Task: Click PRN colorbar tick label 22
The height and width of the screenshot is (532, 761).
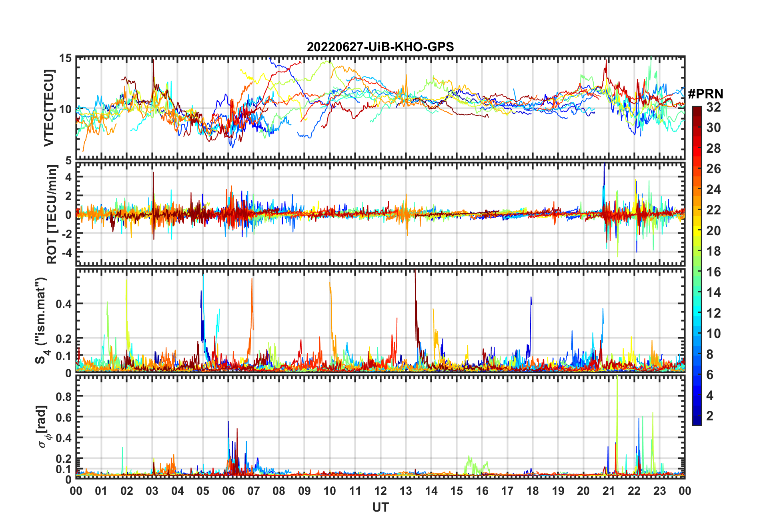Action: click(x=713, y=210)
